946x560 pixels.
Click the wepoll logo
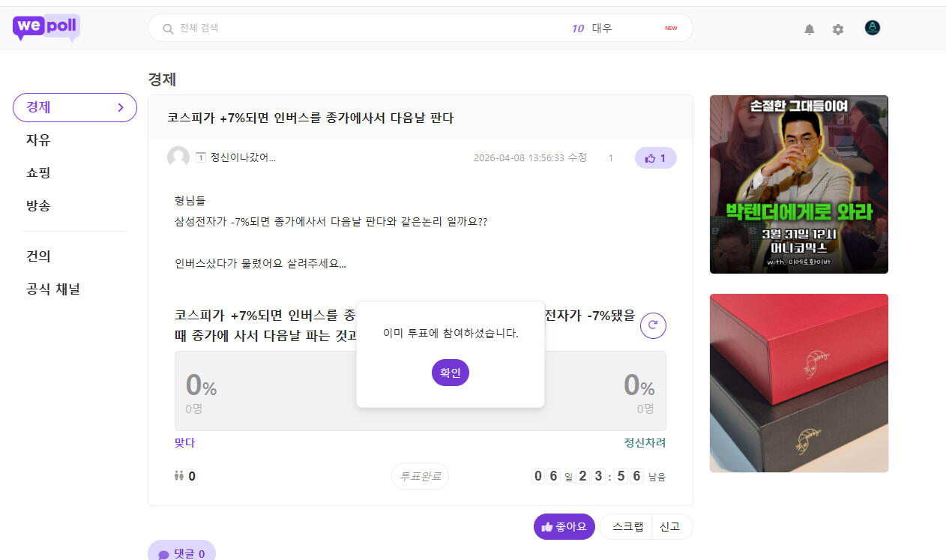coord(46,28)
